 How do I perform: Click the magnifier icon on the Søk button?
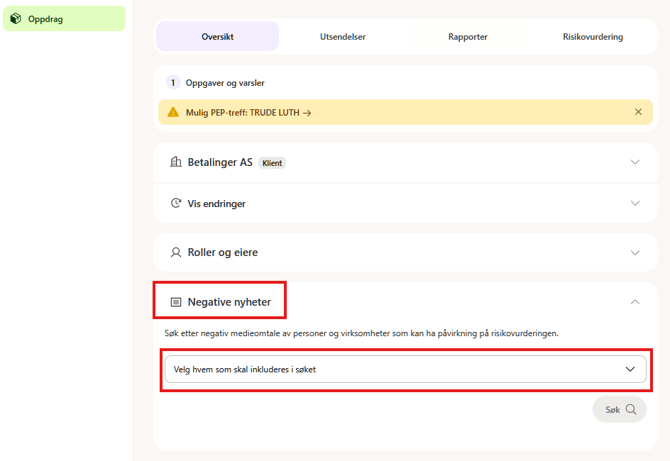[631, 409]
